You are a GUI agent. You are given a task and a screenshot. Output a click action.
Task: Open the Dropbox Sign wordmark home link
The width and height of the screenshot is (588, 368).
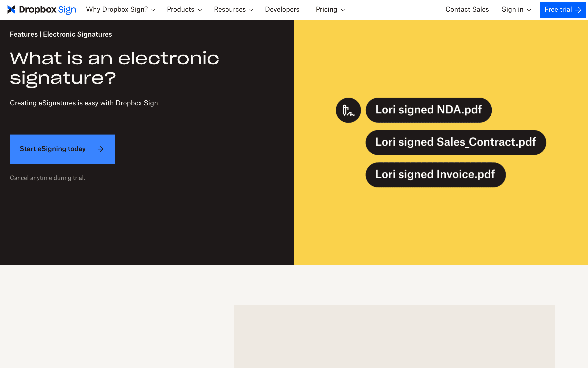47,9
